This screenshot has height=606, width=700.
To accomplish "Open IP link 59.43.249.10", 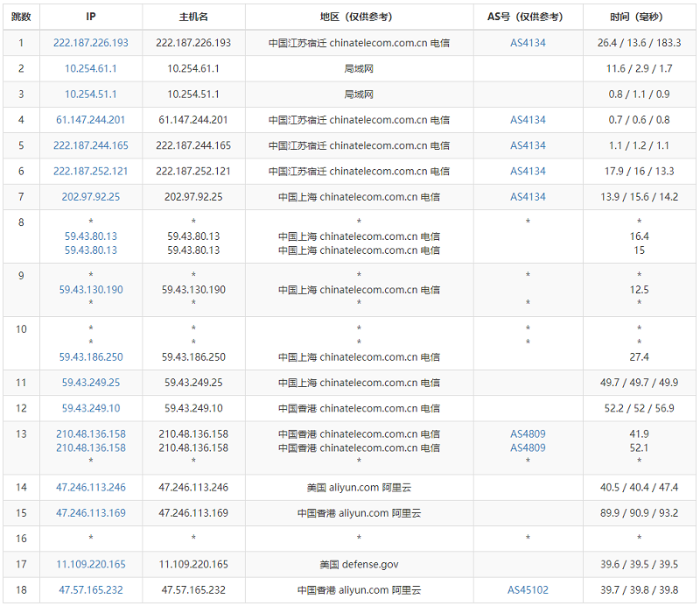I will point(91,408).
